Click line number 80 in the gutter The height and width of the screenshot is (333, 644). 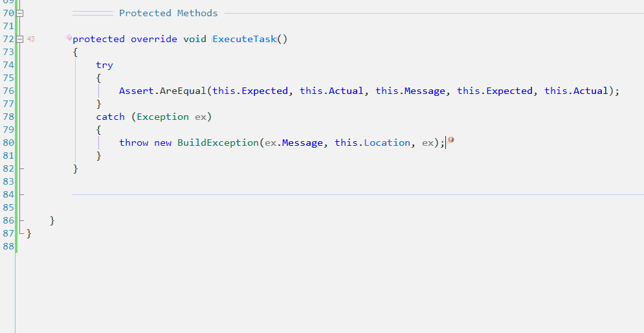coord(8,143)
